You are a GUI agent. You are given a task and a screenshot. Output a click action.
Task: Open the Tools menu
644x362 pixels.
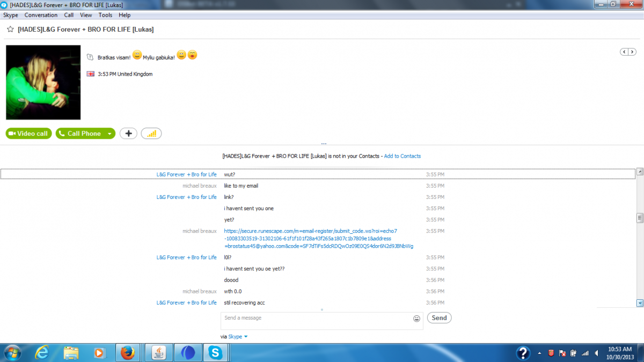click(105, 15)
